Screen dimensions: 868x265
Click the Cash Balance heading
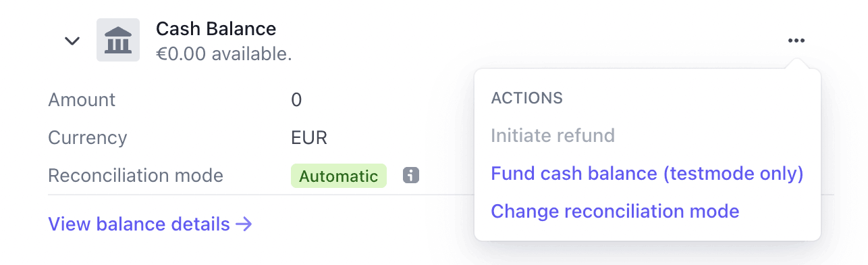216,29
